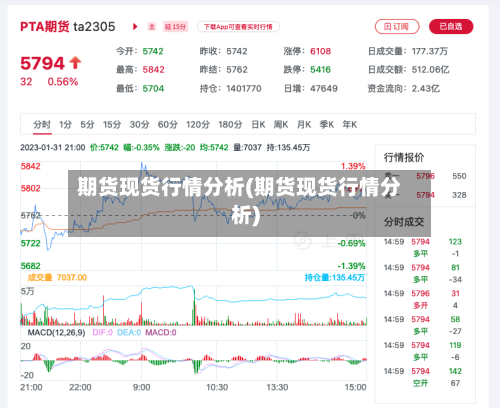This screenshot has height=408, width=500.
Task: Switch to the 5分 chart tab
Action: 87,125
